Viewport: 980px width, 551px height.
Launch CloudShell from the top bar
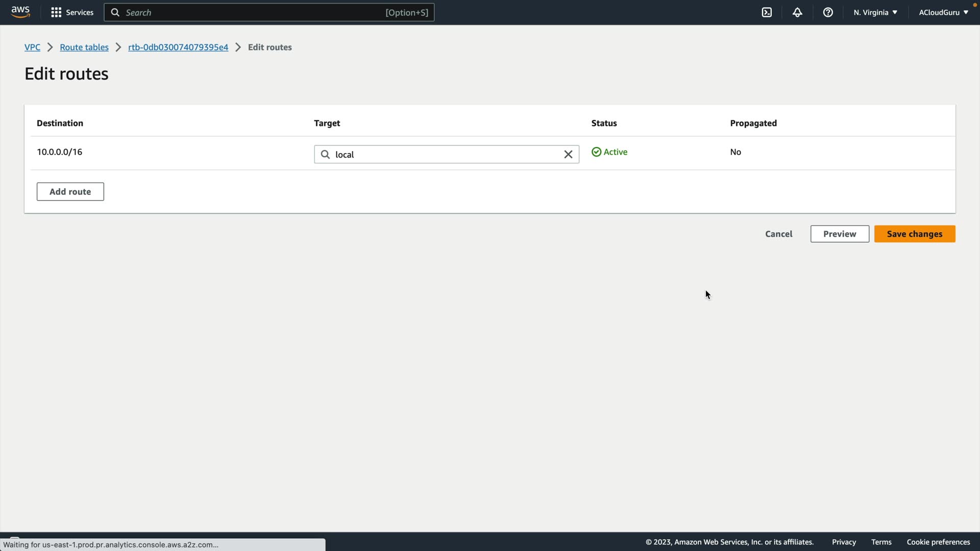[767, 12]
